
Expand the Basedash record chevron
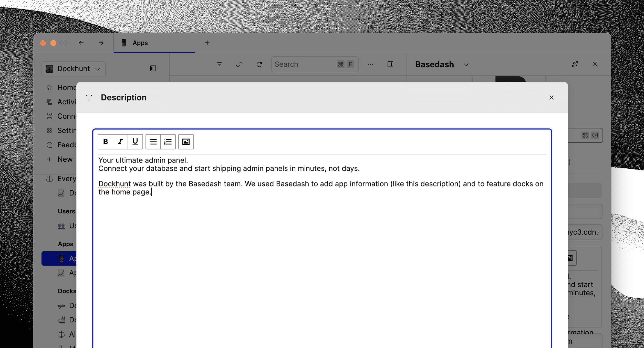click(466, 65)
